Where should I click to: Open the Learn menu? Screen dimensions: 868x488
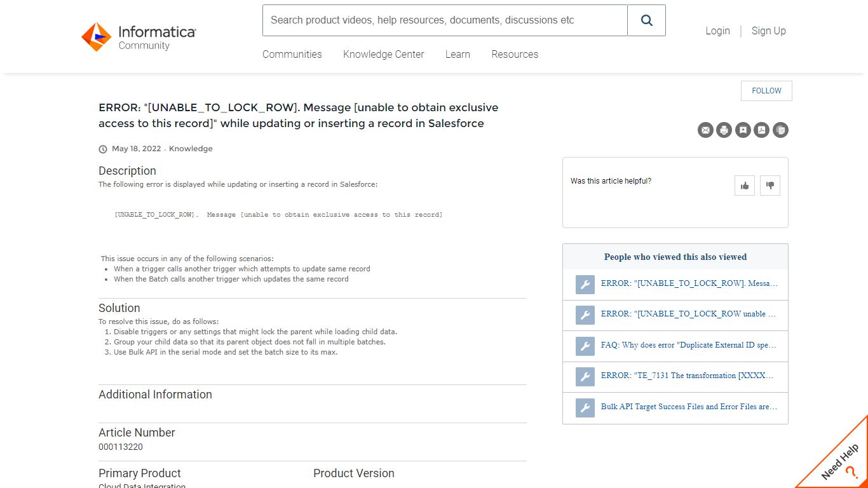(458, 55)
